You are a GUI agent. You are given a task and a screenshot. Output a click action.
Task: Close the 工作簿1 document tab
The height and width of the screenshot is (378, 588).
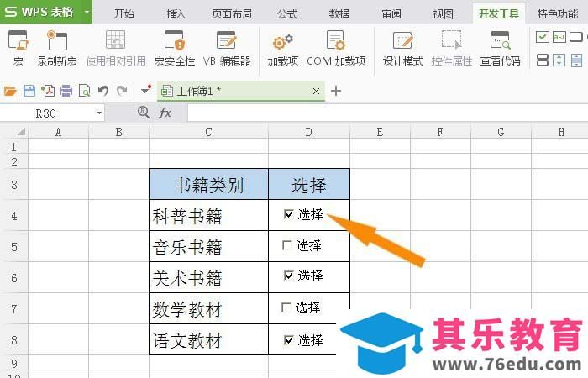click(316, 91)
